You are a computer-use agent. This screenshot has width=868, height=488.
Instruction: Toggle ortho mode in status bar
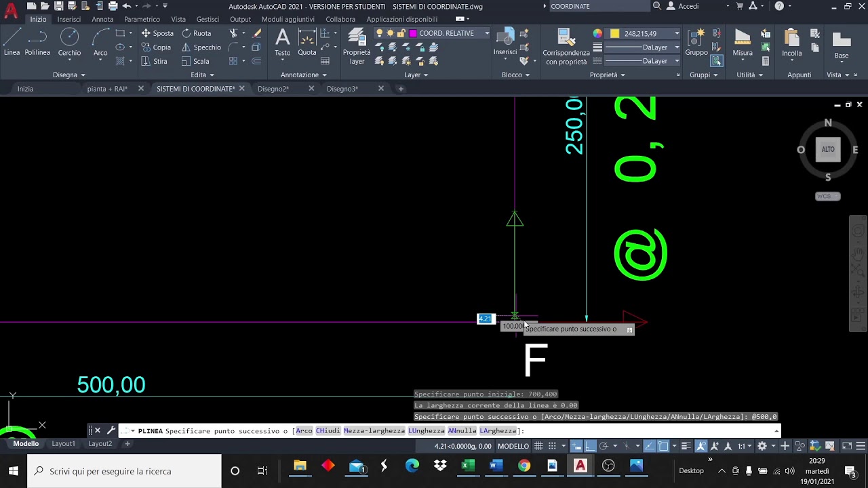(590, 446)
